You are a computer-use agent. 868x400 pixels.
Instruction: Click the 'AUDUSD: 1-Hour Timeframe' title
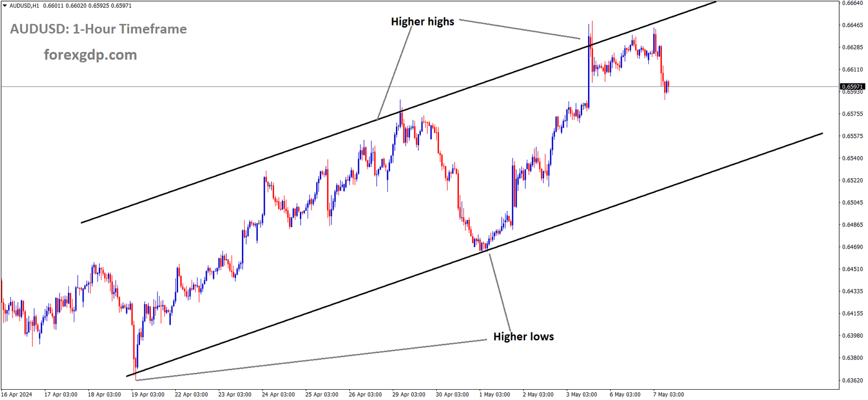pyautogui.click(x=98, y=29)
